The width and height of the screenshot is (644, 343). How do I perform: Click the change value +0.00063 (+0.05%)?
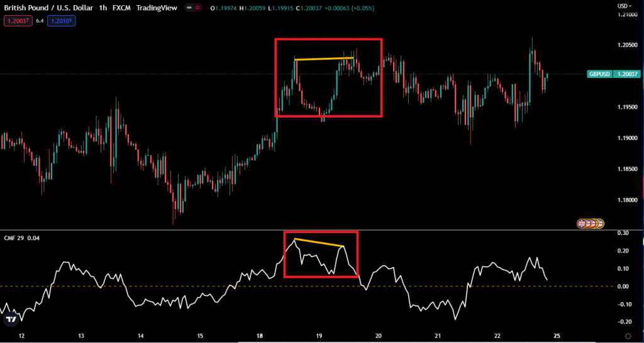(x=350, y=8)
